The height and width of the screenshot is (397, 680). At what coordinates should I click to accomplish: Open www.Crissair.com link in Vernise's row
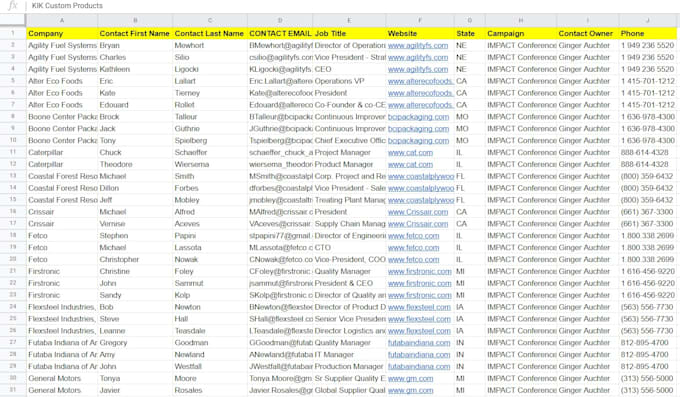click(x=418, y=224)
